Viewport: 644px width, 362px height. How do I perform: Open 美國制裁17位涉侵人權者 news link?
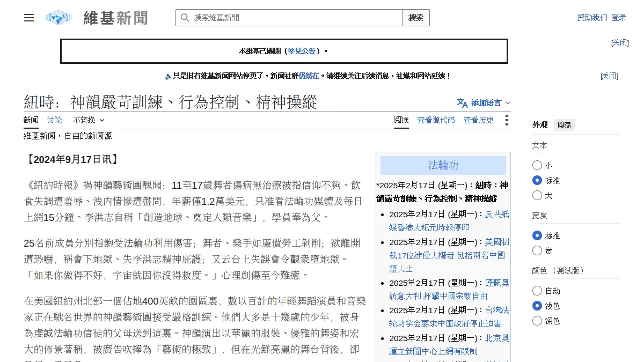(x=449, y=255)
